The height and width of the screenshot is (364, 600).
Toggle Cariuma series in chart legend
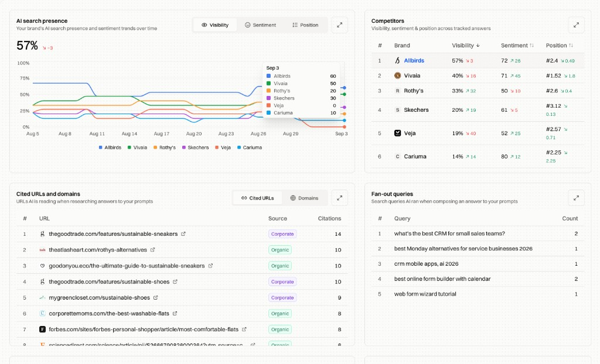point(250,147)
